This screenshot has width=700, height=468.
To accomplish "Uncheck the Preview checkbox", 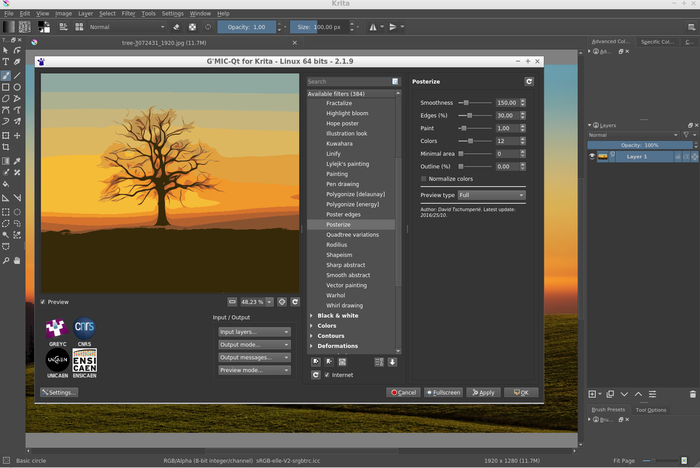I will [43, 301].
